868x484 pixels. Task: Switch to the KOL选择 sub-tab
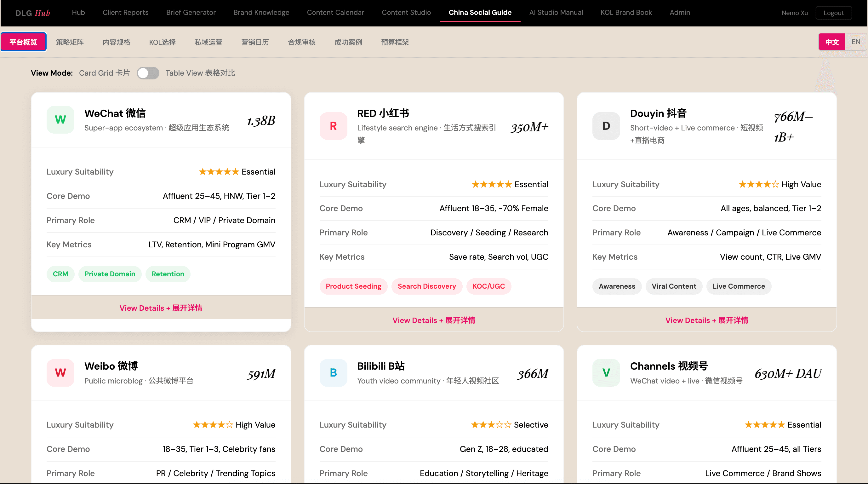(163, 42)
